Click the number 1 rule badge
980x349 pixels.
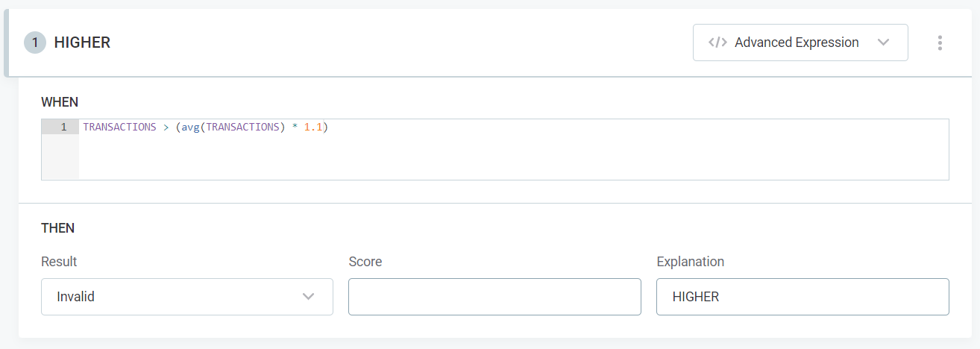34,43
